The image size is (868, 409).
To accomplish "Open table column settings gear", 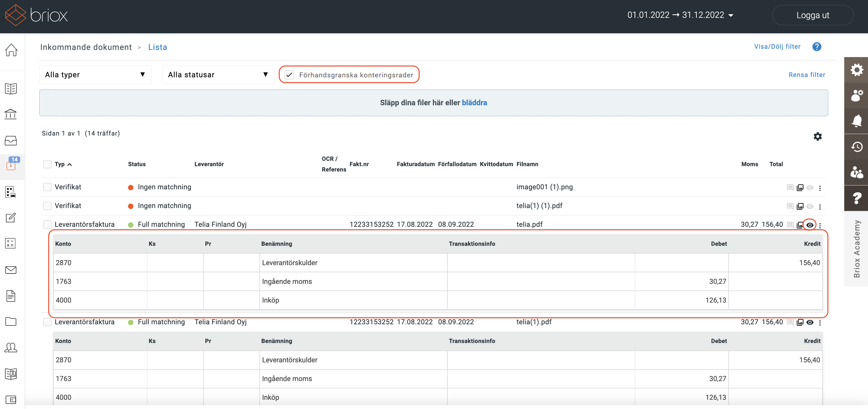I will 818,136.
